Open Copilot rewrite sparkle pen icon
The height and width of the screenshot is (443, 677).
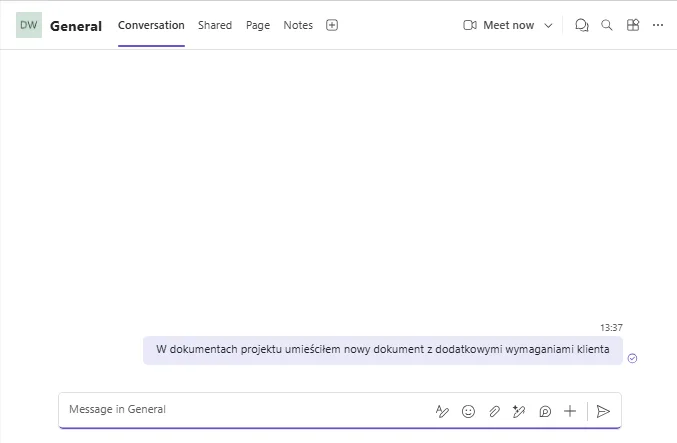coord(519,411)
